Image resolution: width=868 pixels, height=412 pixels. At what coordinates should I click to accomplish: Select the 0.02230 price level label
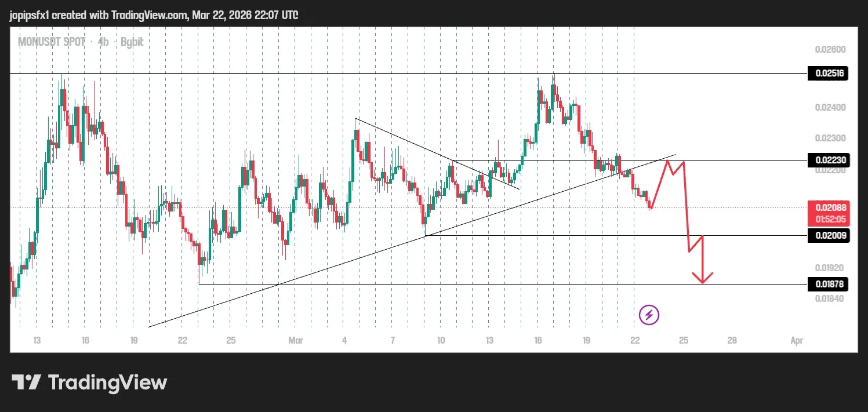point(829,161)
